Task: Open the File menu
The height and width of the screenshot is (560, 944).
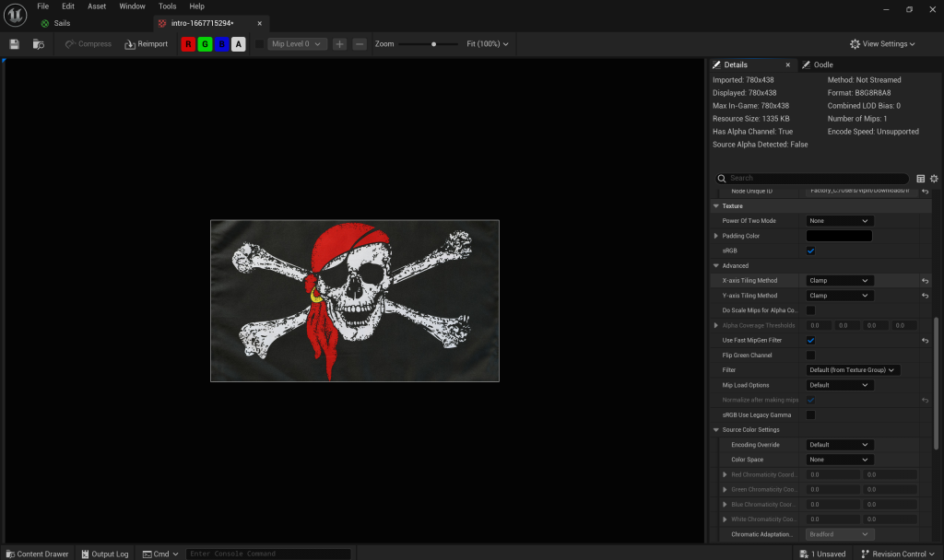Action: point(42,6)
